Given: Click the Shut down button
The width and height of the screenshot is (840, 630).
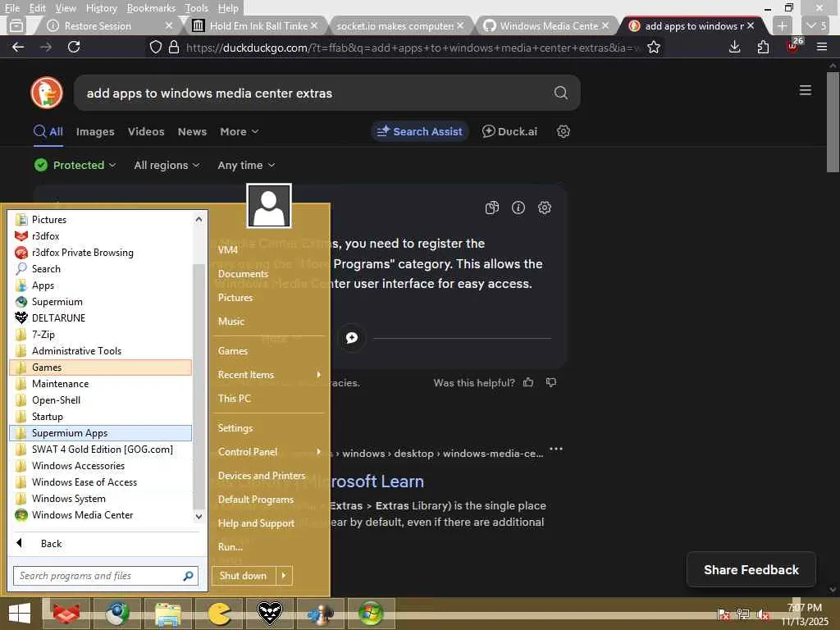Looking at the screenshot, I should [x=244, y=575].
